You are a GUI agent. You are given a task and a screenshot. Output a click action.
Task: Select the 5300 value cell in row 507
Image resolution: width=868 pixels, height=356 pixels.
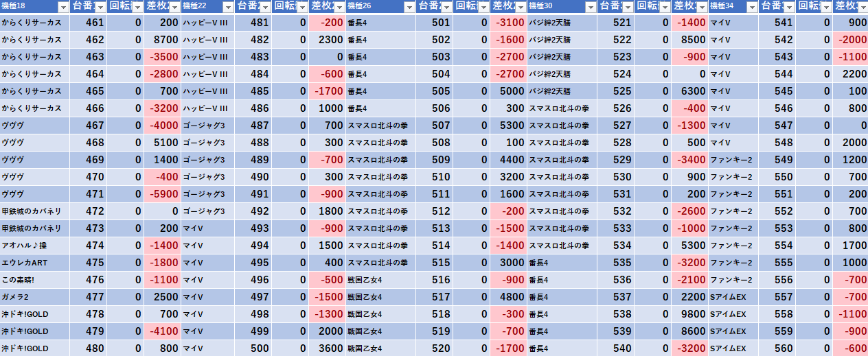click(x=509, y=126)
